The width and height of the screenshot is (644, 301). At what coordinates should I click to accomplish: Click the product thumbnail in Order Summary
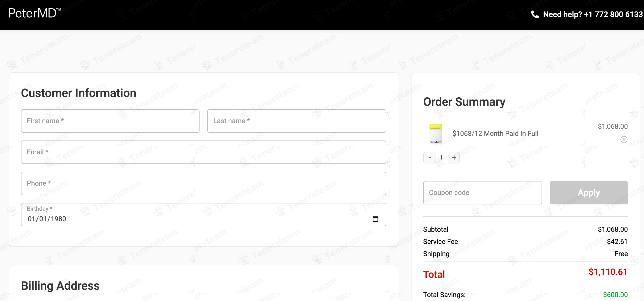435,133
